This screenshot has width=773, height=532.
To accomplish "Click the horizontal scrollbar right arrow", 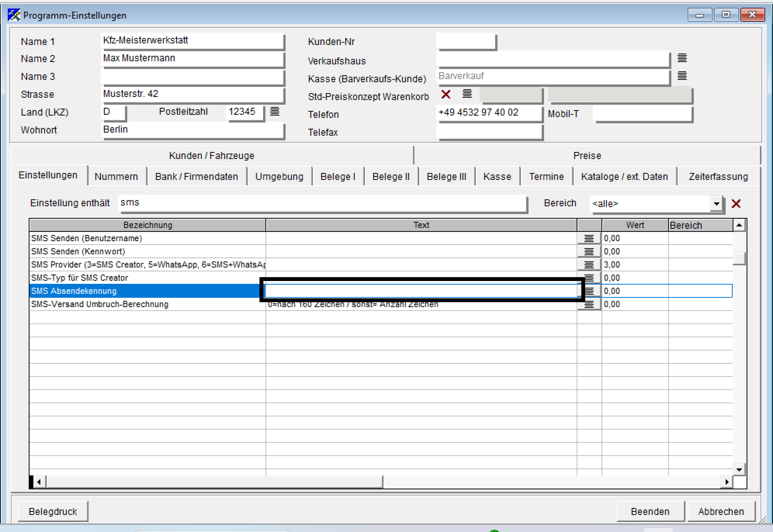I will coord(727,482).
